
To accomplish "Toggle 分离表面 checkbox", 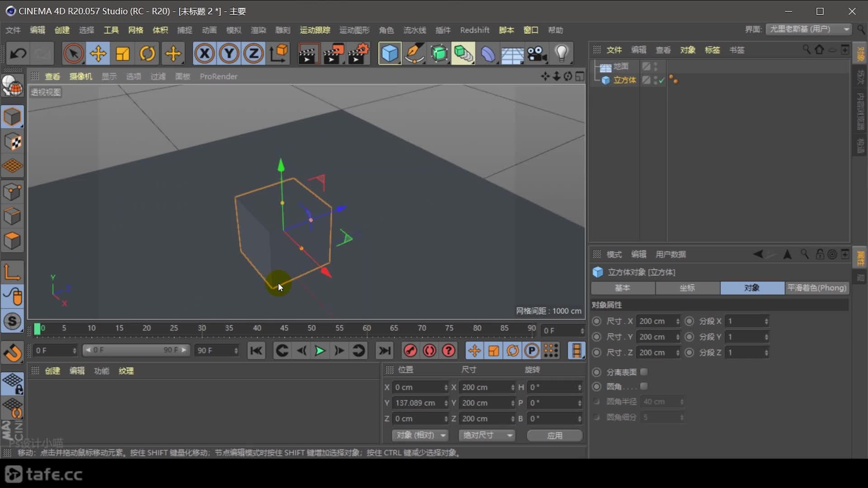I will (x=644, y=371).
